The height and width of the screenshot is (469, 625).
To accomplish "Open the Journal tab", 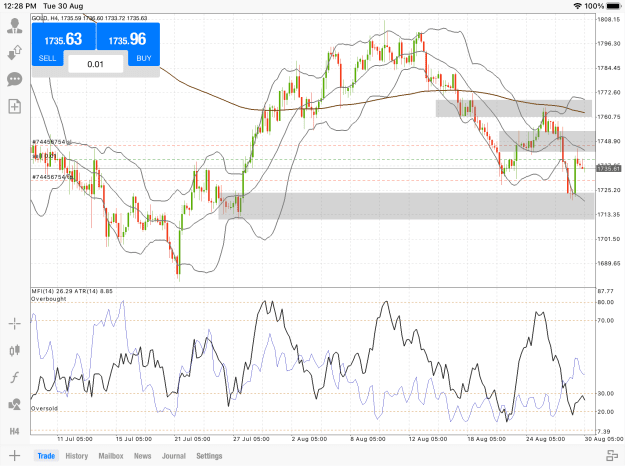I will (x=174, y=456).
